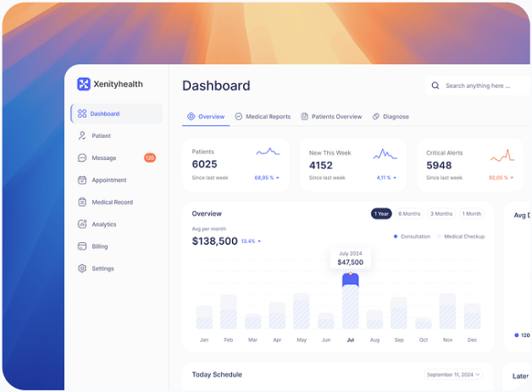
Task: Open the September 11, 2024 date dropdown
Action: pos(453,374)
